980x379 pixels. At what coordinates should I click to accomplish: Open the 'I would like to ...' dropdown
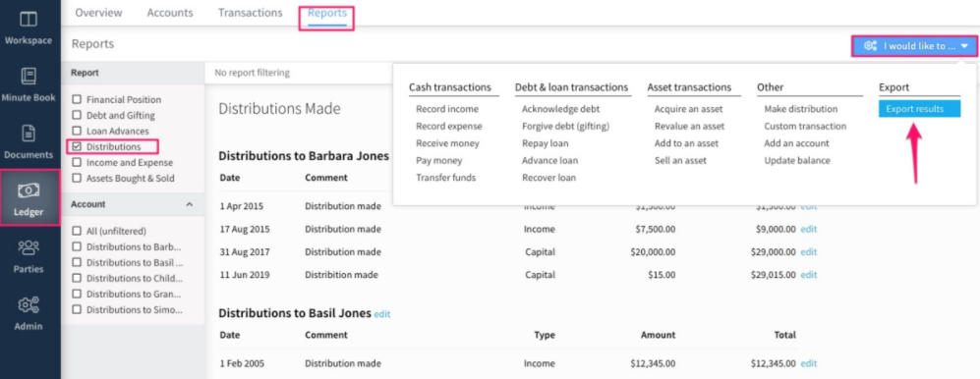tap(915, 45)
